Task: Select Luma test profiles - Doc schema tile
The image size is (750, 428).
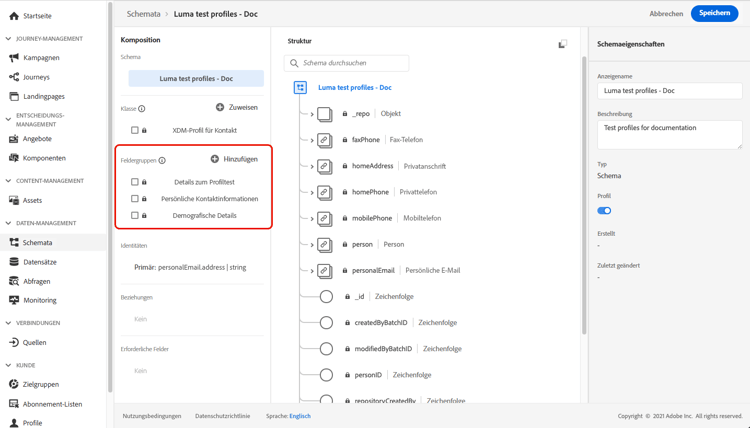Action: tap(196, 78)
